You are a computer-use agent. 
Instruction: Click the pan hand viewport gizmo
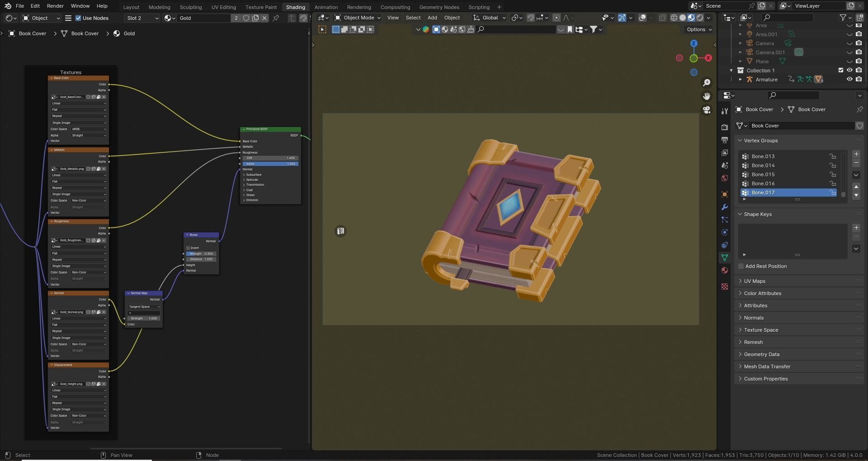tap(707, 96)
